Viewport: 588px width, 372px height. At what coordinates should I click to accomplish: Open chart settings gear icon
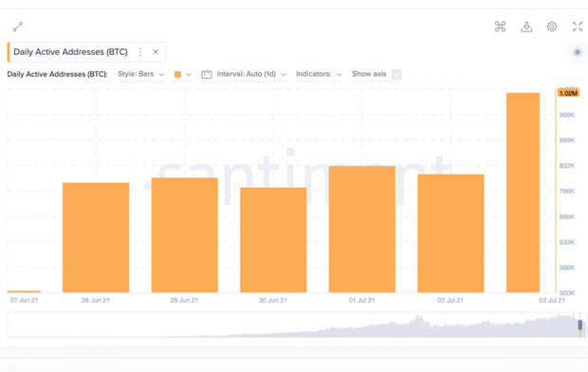click(552, 27)
